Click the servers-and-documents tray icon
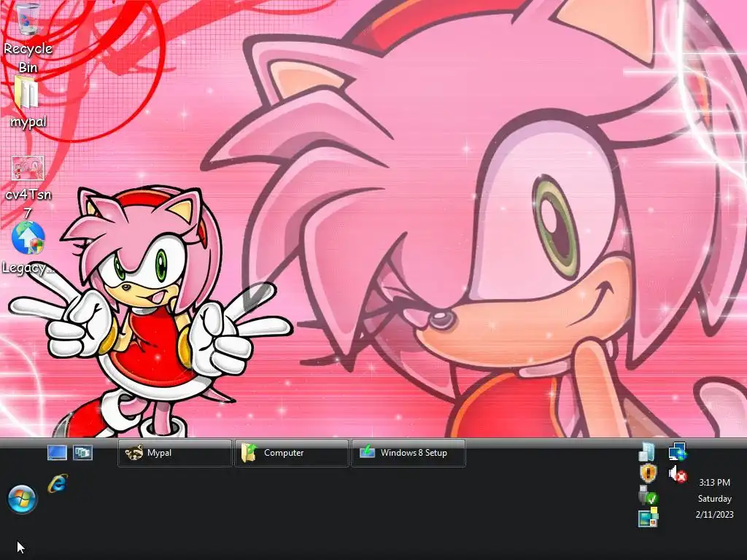 (646, 451)
